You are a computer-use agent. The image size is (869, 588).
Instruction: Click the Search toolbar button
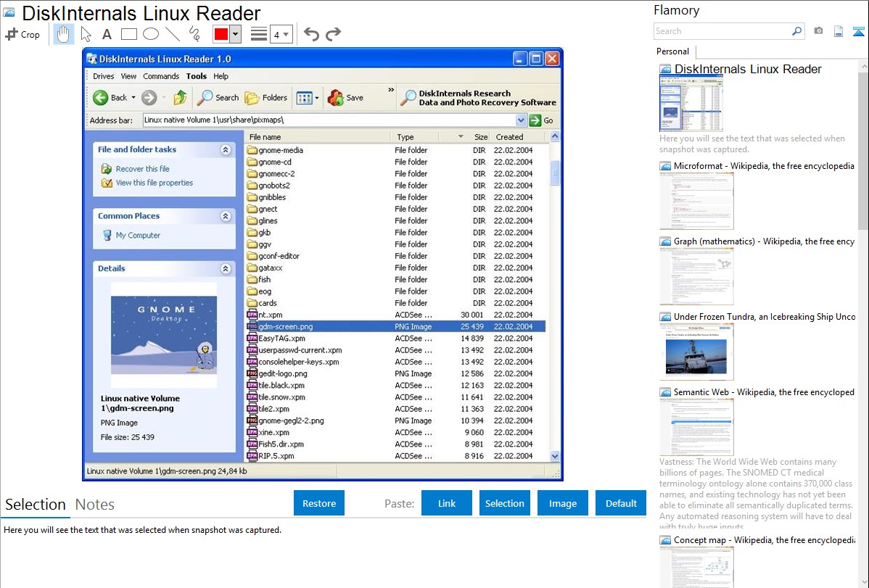click(218, 98)
